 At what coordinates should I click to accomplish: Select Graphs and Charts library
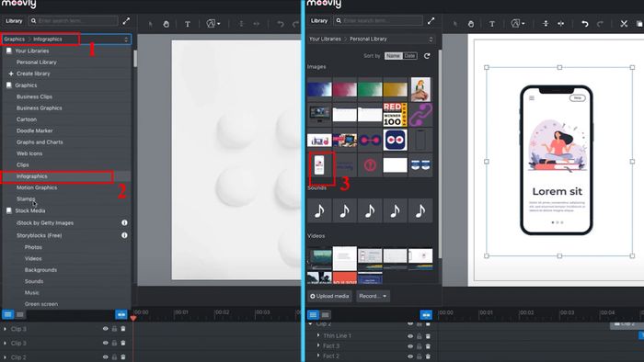click(40, 142)
